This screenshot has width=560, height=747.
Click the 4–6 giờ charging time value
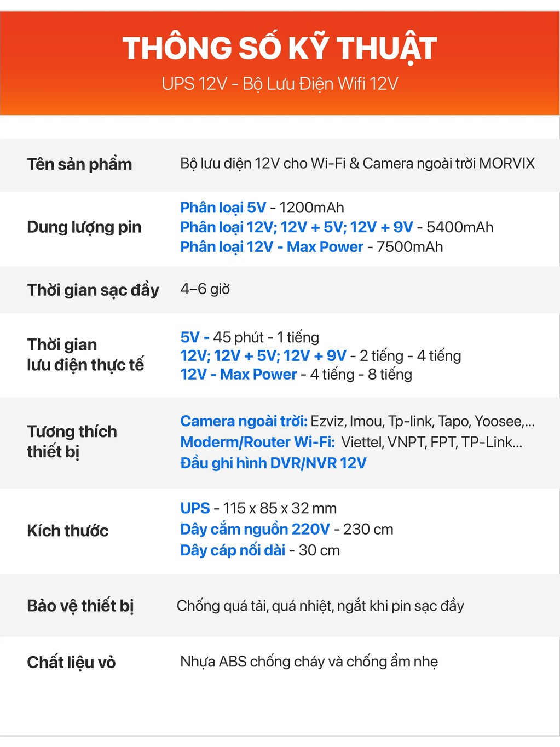coord(205,289)
